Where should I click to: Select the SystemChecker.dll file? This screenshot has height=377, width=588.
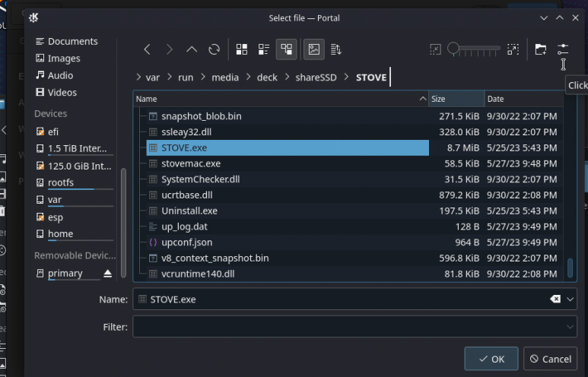(201, 179)
